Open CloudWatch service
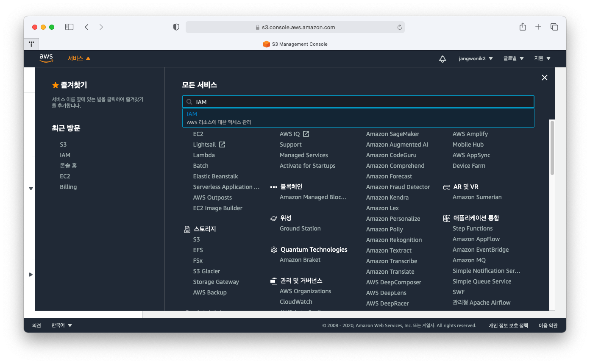The width and height of the screenshot is (590, 364). click(x=296, y=302)
